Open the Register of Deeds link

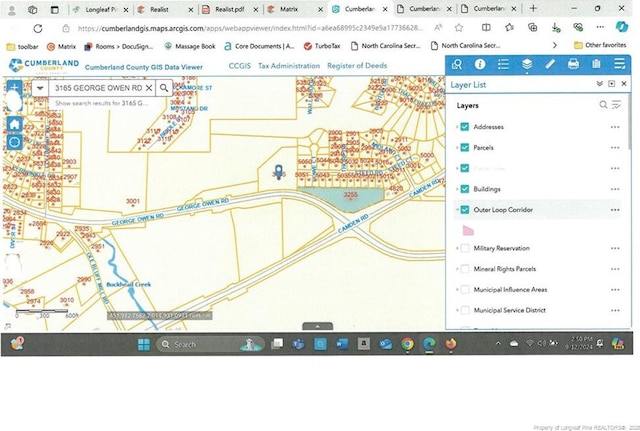357,66
